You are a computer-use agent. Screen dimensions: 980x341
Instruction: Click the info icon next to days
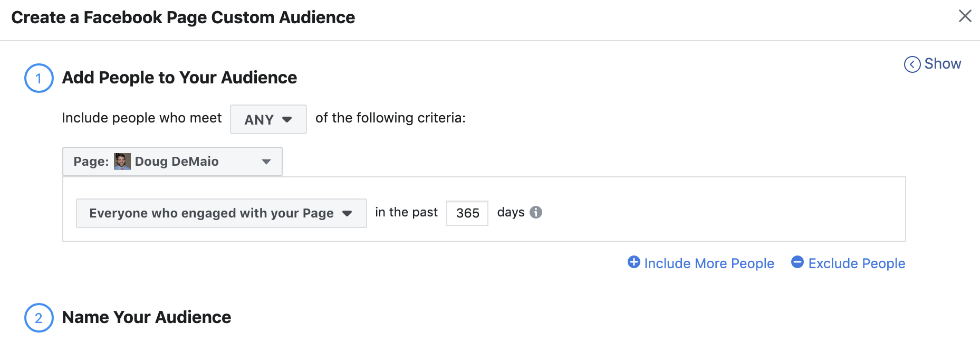536,212
